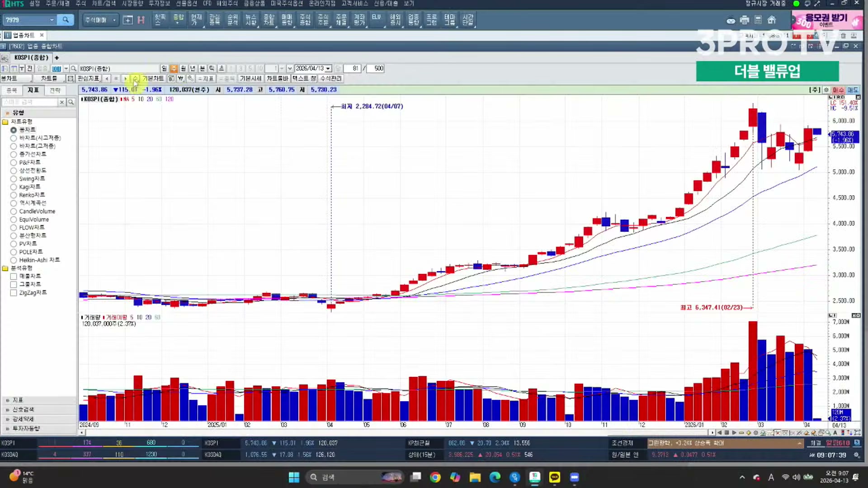
Task: Click the 수식관리 button
Action: coord(331,79)
